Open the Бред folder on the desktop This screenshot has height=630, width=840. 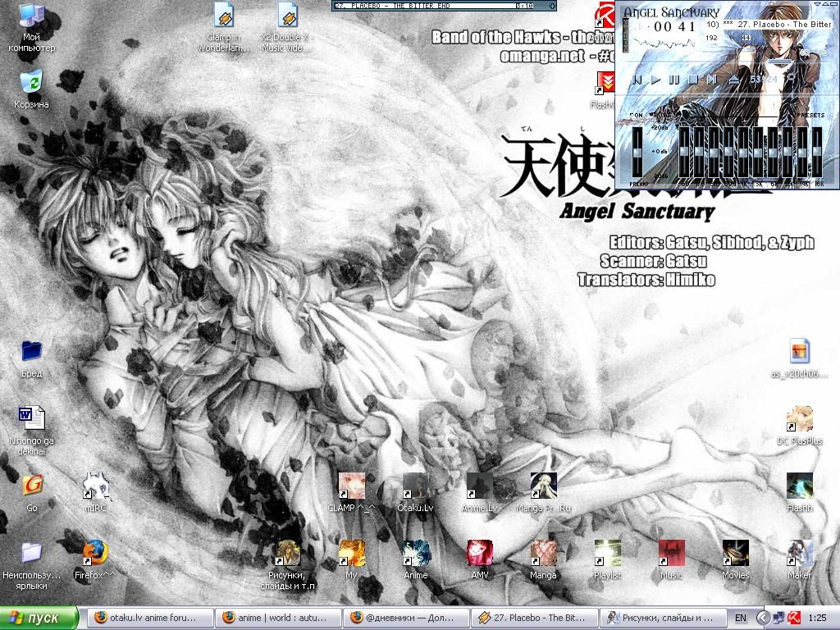[32, 358]
